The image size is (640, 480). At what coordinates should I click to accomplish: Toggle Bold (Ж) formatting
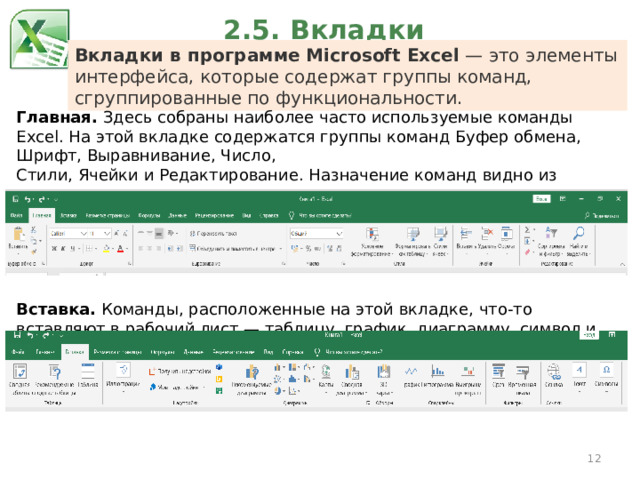54,249
